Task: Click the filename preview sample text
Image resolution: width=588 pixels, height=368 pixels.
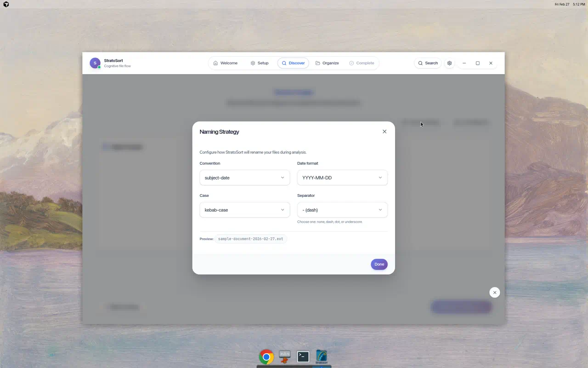Action: click(250, 239)
